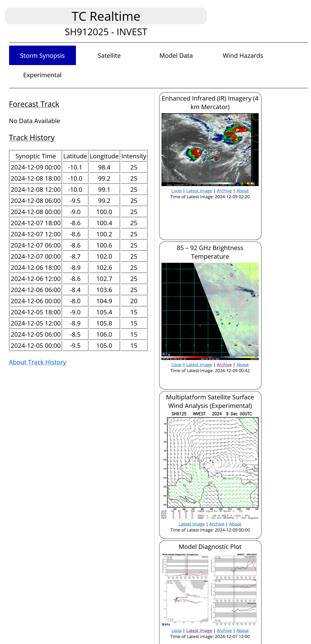Viewport: 311px width, 644px height.
Task: Select the Latitude column header
Action: (x=75, y=156)
